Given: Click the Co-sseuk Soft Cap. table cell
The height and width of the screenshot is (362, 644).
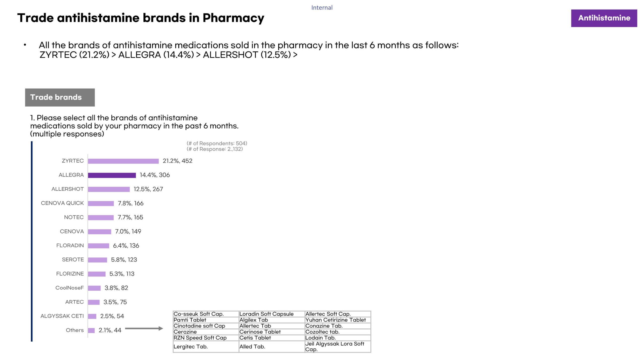Looking at the screenshot, I should pyautogui.click(x=198, y=314).
